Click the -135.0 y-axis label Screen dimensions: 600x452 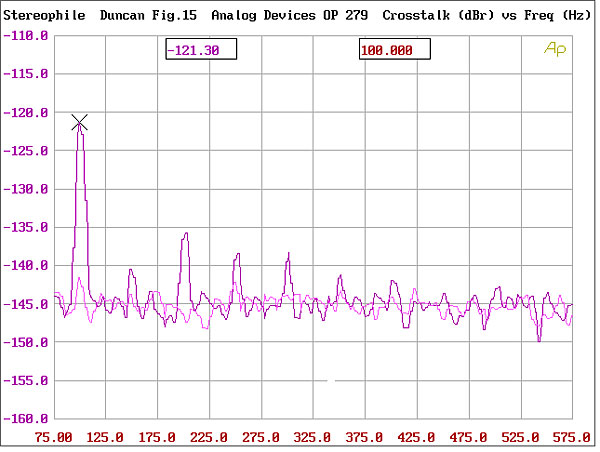point(26,227)
